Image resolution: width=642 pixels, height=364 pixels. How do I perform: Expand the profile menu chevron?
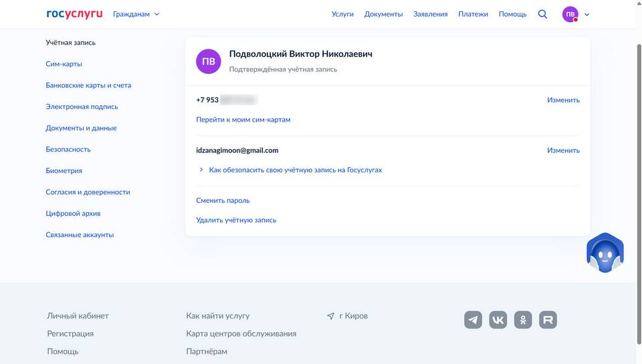click(587, 14)
